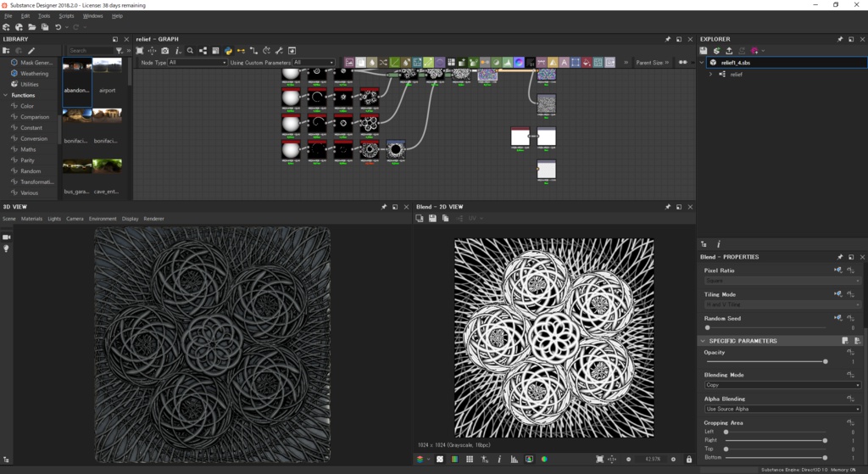Toggle Pixel Ratio inheritance icon in Properties
Screen dimensions: 868x474
coord(838,270)
